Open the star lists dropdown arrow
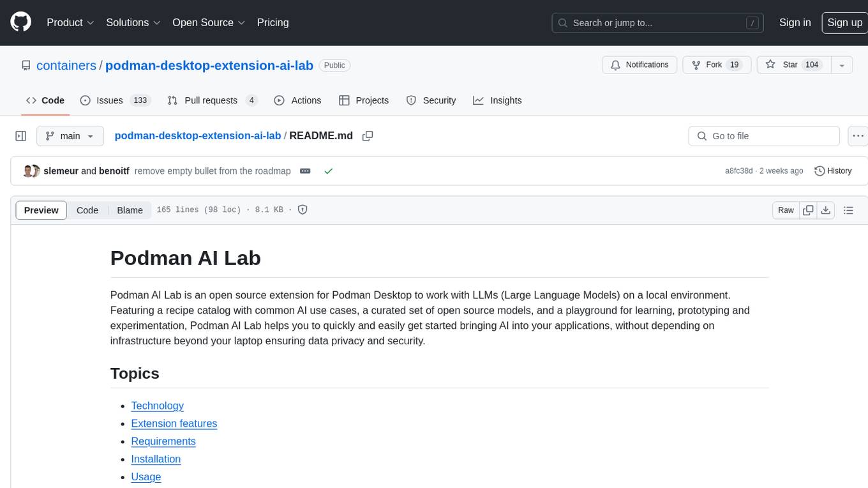Image resolution: width=868 pixels, height=488 pixels. tap(841, 65)
